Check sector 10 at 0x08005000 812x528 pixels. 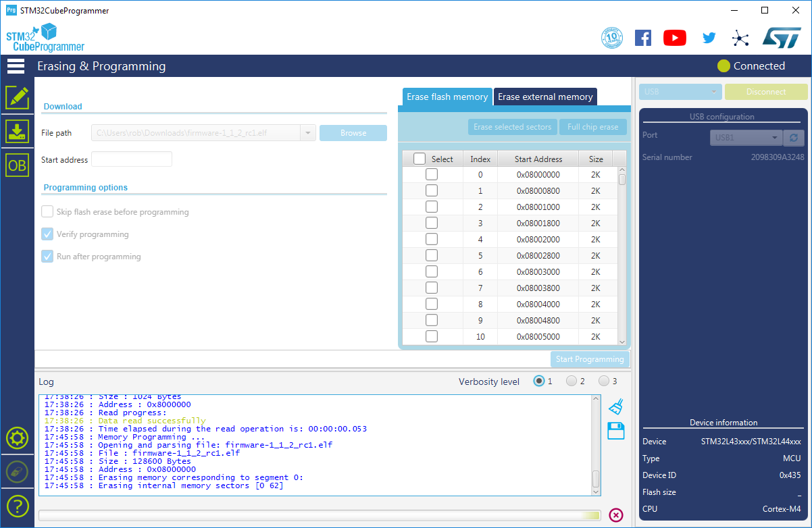tap(432, 336)
